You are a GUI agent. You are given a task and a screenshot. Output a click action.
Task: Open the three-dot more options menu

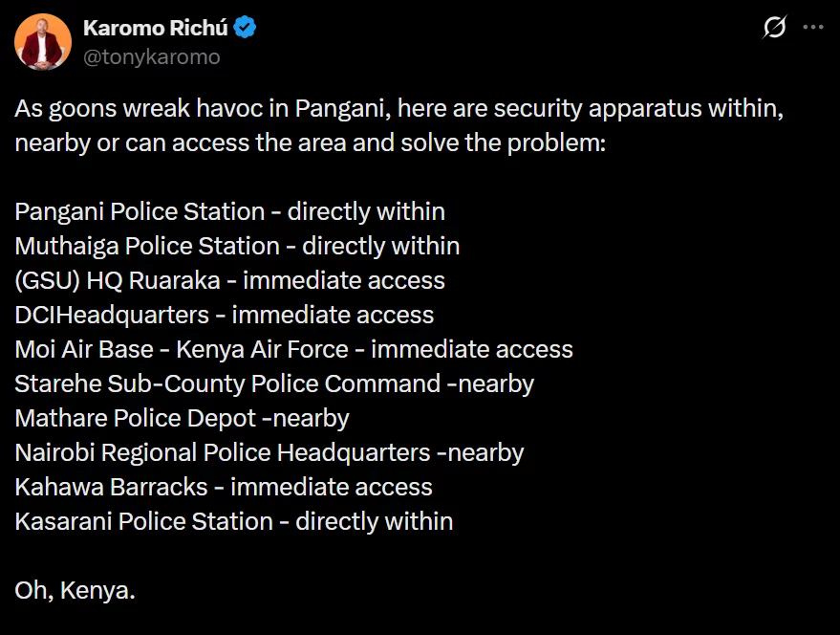tap(812, 27)
